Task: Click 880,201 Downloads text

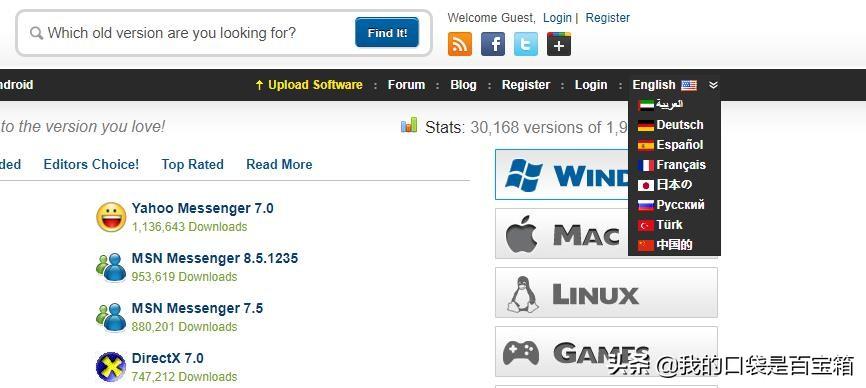Action: [184, 327]
